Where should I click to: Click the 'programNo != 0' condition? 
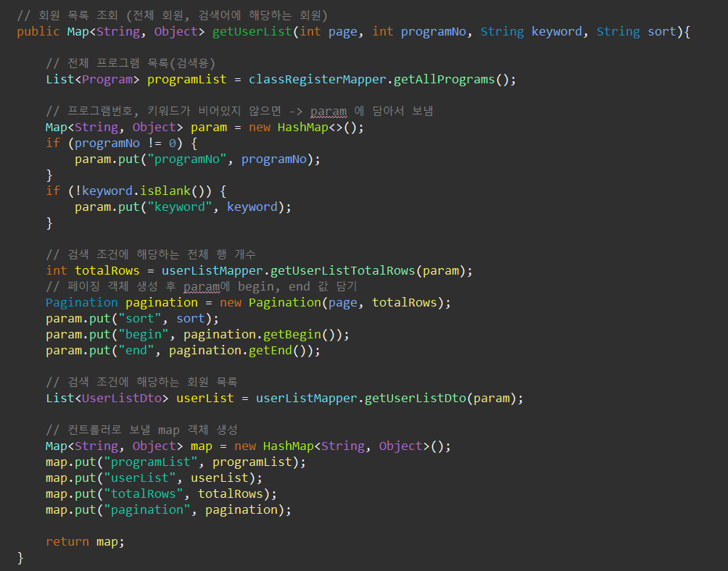tap(125, 143)
